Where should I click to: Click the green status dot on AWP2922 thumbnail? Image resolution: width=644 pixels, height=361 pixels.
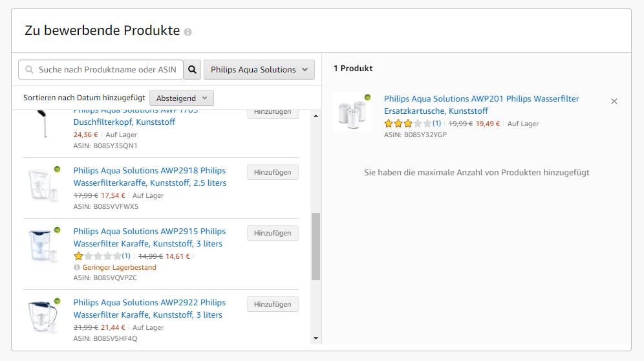click(x=57, y=301)
